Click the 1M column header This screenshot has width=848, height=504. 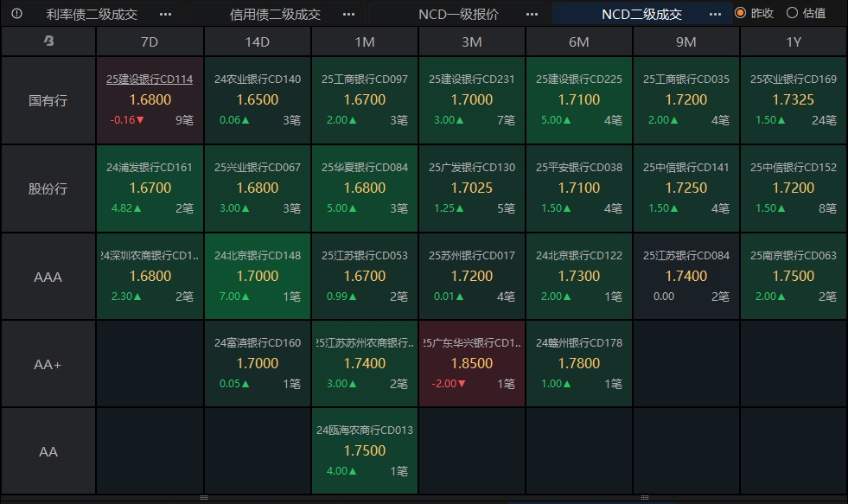[365, 41]
